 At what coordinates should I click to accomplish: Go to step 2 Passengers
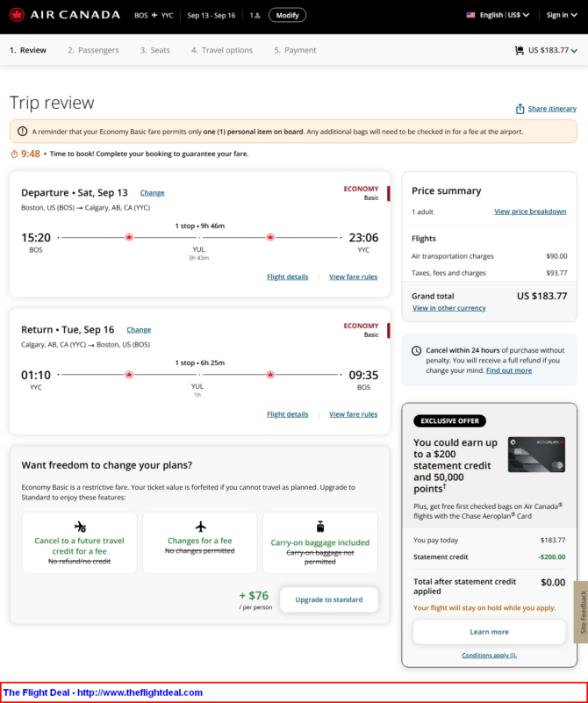pyautogui.click(x=93, y=50)
